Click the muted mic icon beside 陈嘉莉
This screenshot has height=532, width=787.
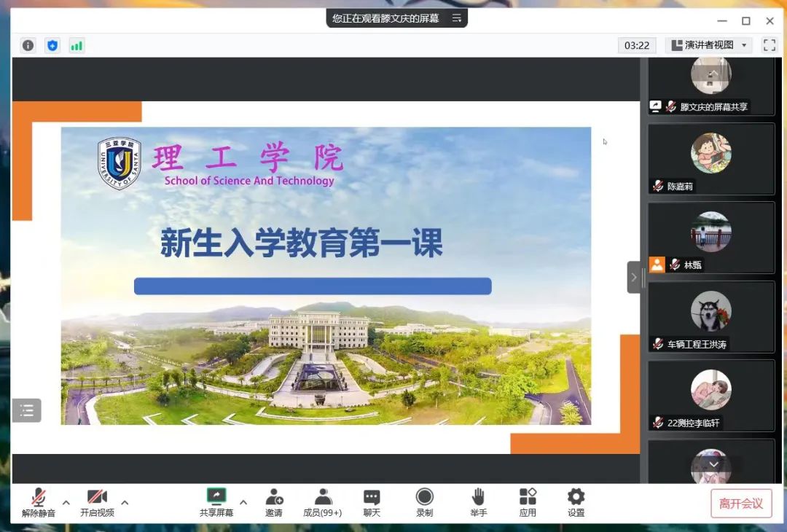point(658,186)
